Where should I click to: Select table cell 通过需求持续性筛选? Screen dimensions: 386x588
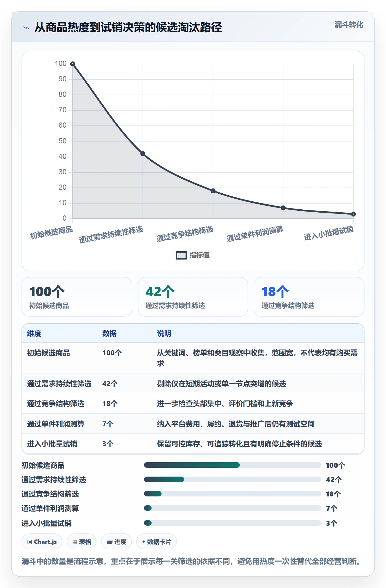click(x=59, y=384)
